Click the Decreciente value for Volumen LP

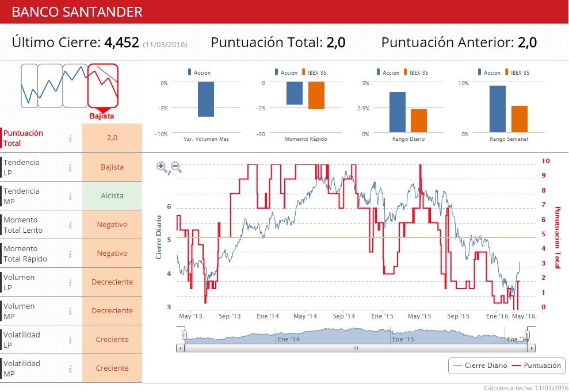[x=112, y=282]
